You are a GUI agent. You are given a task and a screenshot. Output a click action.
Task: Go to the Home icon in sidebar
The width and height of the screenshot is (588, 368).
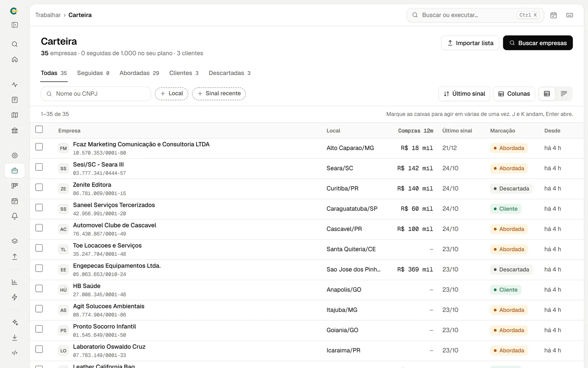(x=15, y=60)
